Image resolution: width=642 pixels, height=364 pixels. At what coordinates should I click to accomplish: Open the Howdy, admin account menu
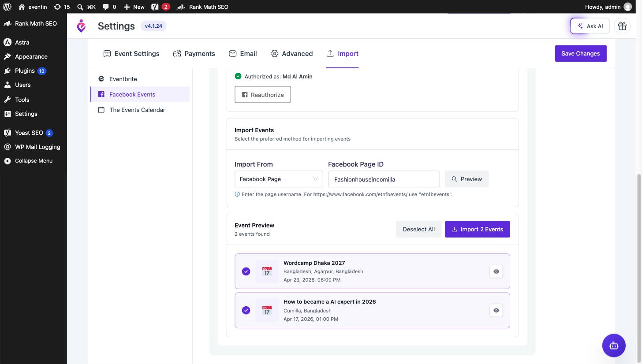608,7
